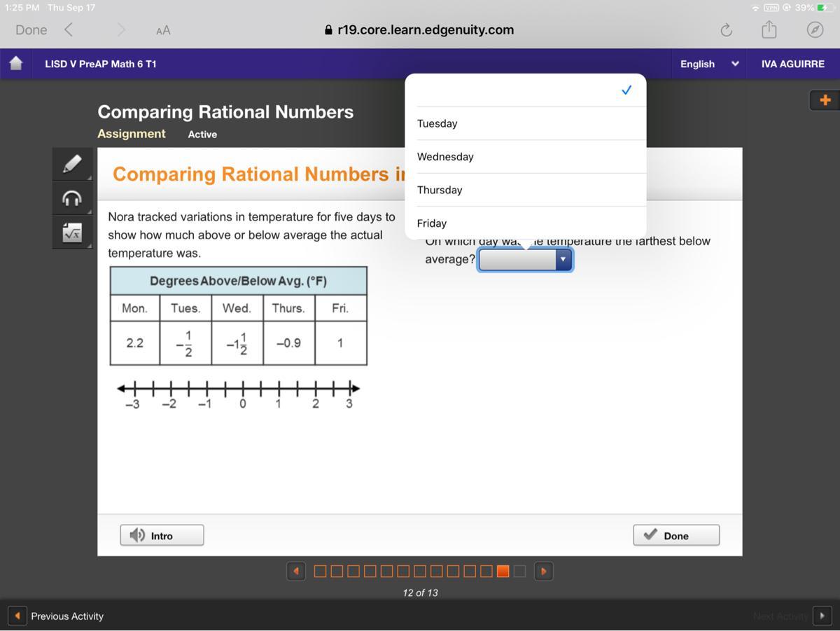Jump to the first question box
Screen dimensions: 840x631
tap(320, 571)
